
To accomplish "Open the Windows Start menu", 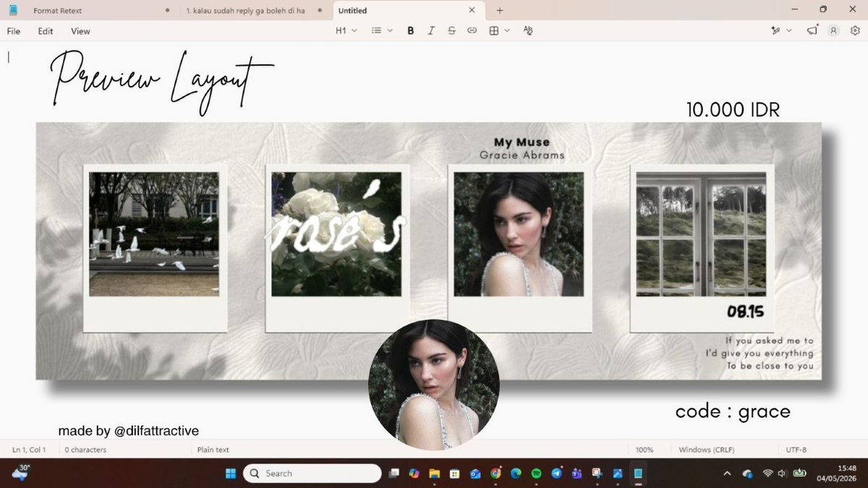I will pyautogui.click(x=230, y=474).
